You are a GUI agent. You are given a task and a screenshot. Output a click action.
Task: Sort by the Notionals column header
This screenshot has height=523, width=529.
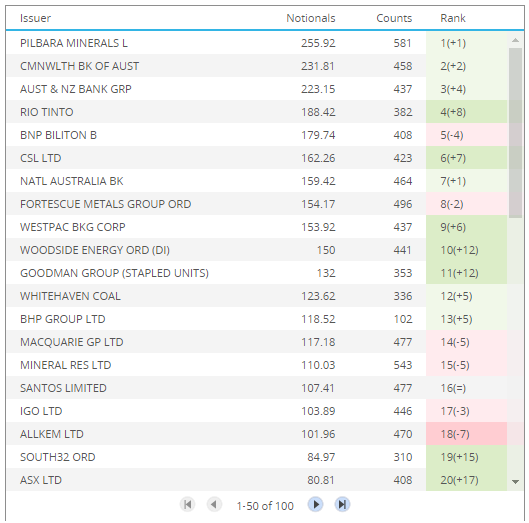[x=311, y=18]
